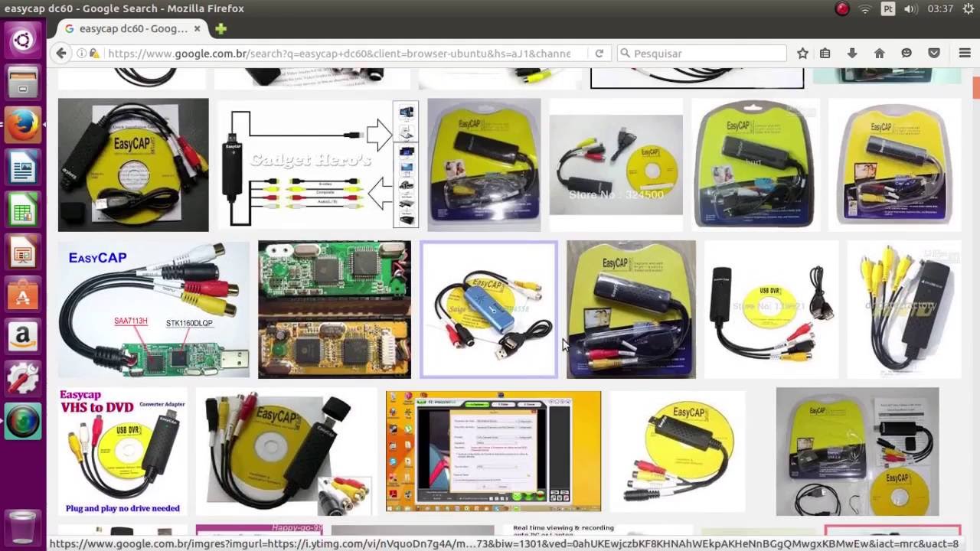Screen dimensions: 980x551
Task: Open Ubuntu Software Center in the launcher
Action: point(22,295)
